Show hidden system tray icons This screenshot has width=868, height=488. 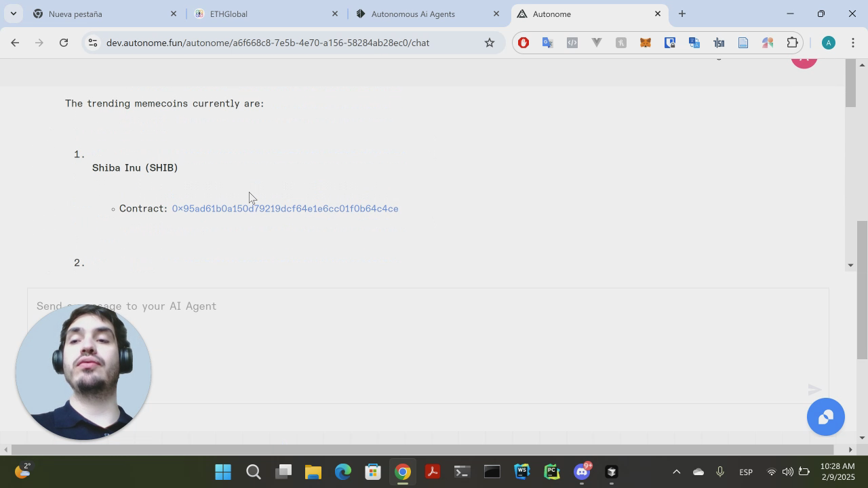point(676,472)
